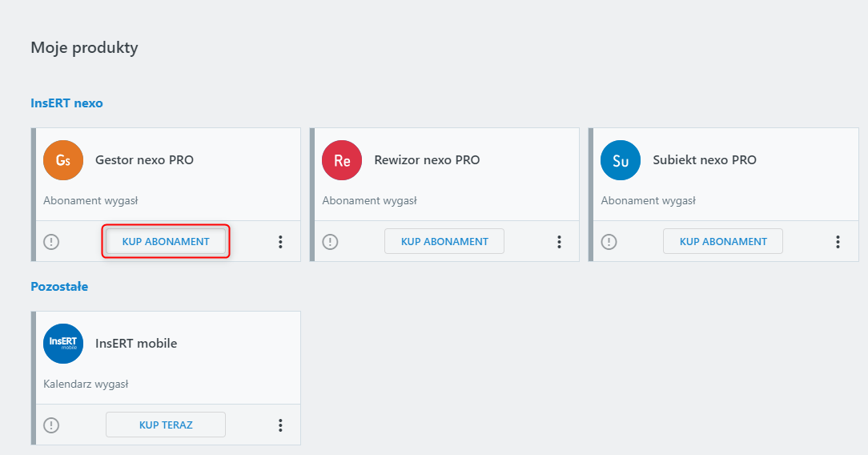Click the warning icon on Rewizor card
Viewport: 868px width, 455px height.
coord(330,241)
